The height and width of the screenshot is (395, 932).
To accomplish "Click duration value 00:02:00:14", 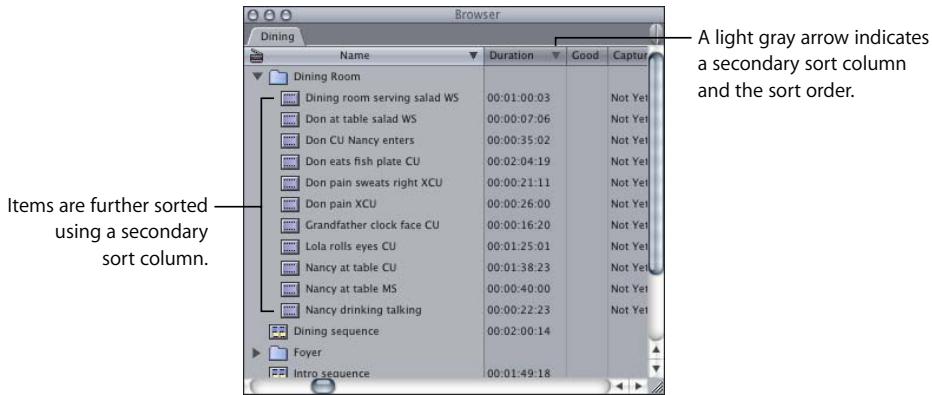I will coord(518,331).
